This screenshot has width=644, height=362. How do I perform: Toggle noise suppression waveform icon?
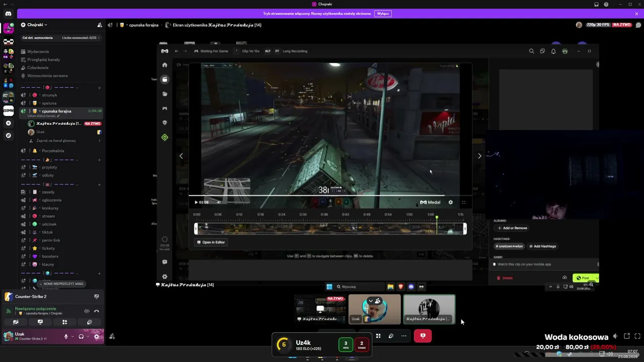(x=87, y=311)
